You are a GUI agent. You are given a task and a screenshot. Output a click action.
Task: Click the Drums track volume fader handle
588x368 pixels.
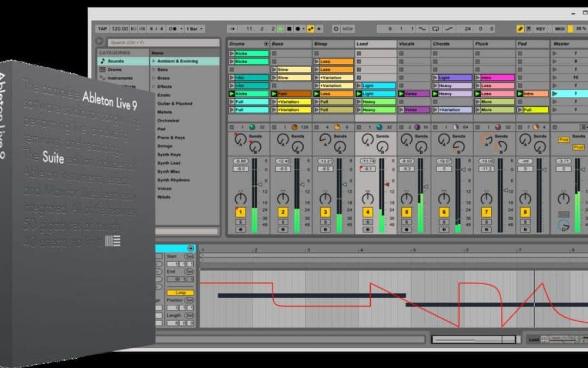pos(260,184)
